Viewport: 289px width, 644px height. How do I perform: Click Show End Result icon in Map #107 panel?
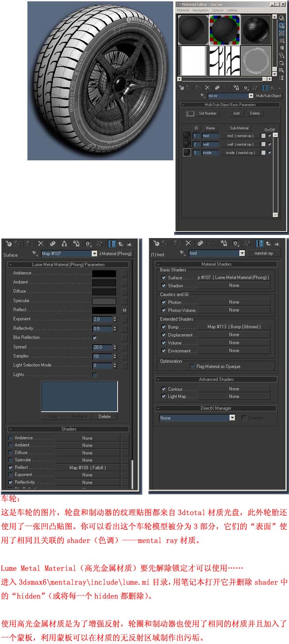coord(112,243)
